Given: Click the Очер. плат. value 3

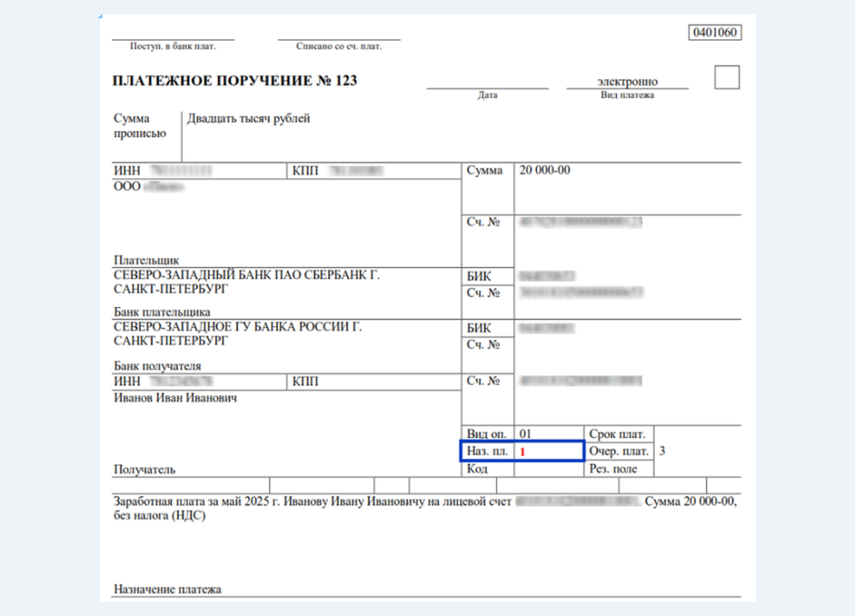Looking at the screenshot, I should [x=662, y=452].
